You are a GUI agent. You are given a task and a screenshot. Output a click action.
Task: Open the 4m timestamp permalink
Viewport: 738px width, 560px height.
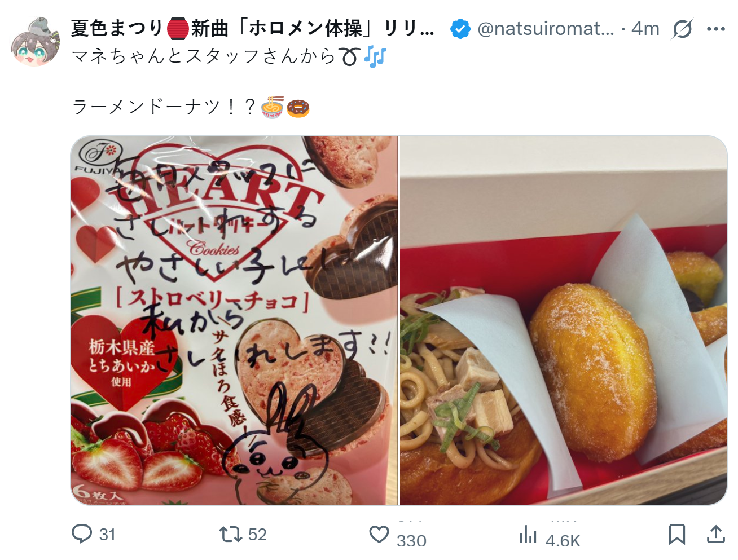coord(645,28)
